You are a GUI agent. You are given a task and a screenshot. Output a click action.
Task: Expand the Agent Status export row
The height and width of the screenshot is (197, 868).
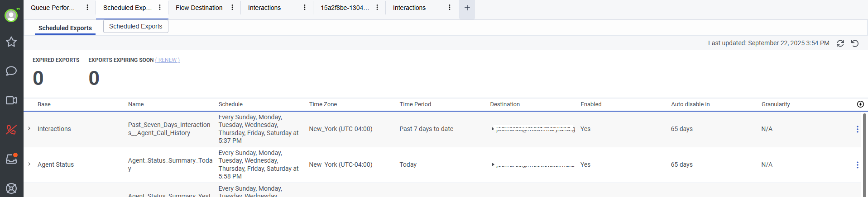tap(29, 164)
